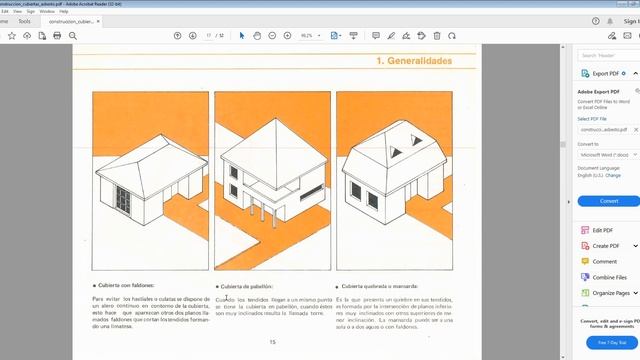Close the construccion_cubier document tab
The image size is (640, 360).
point(98,21)
